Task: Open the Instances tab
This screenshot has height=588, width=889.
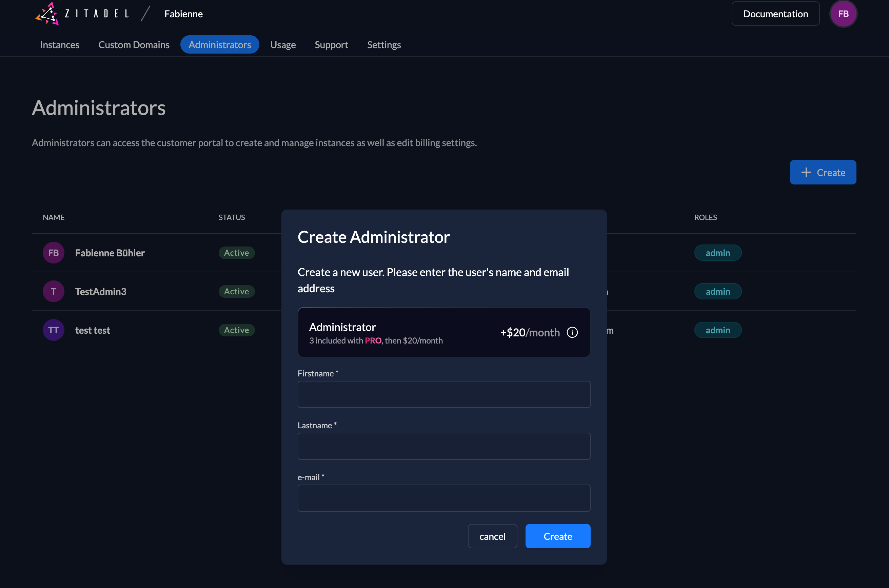Action: pos(60,45)
